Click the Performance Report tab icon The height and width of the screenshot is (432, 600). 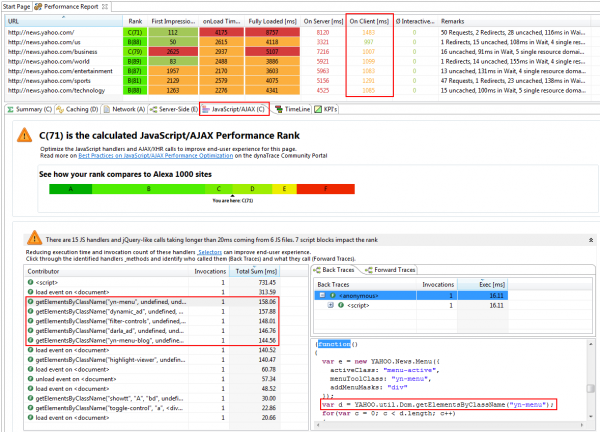38,7
